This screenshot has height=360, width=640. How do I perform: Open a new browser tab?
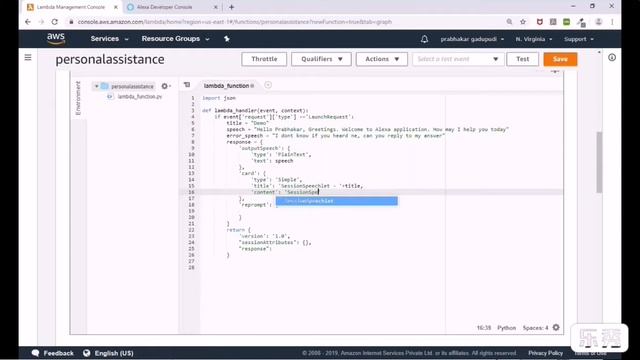231,7
